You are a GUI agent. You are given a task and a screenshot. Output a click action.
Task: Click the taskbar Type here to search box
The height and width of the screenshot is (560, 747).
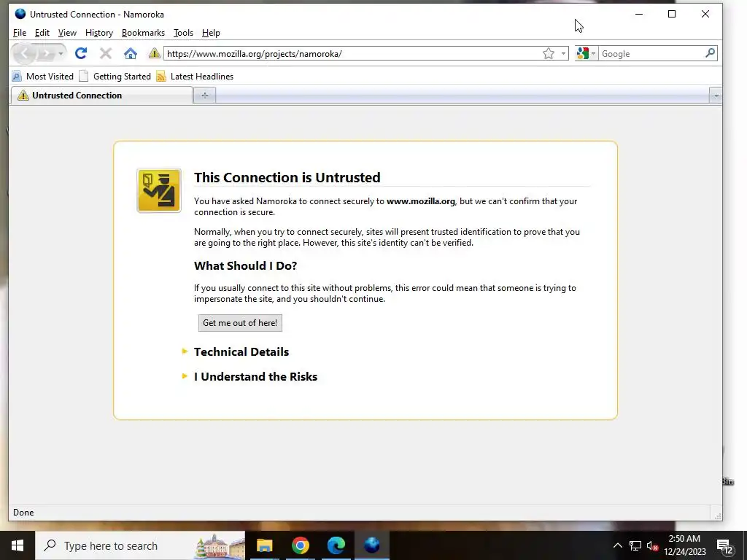[140, 545]
